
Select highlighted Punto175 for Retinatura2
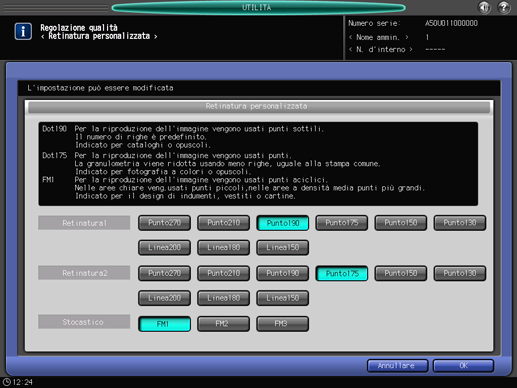pyautogui.click(x=342, y=273)
